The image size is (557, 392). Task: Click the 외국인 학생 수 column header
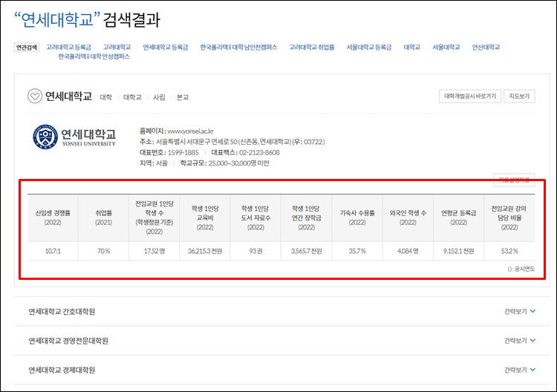tap(408, 218)
